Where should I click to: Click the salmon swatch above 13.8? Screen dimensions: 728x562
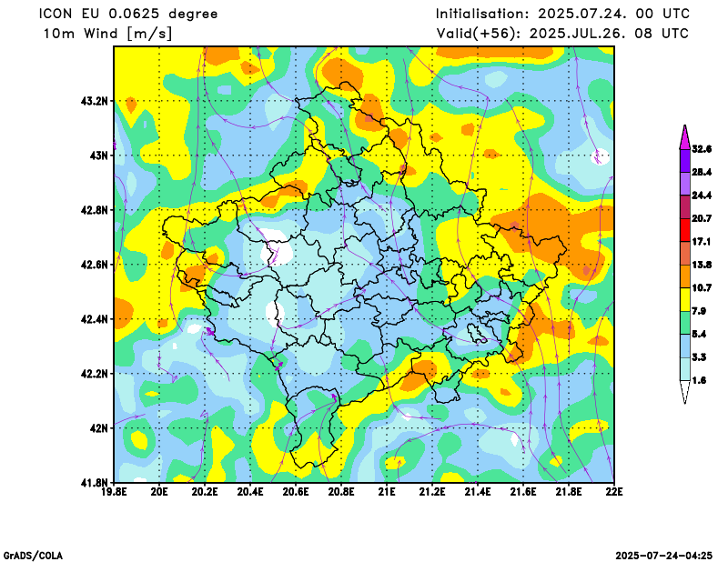pos(685,254)
